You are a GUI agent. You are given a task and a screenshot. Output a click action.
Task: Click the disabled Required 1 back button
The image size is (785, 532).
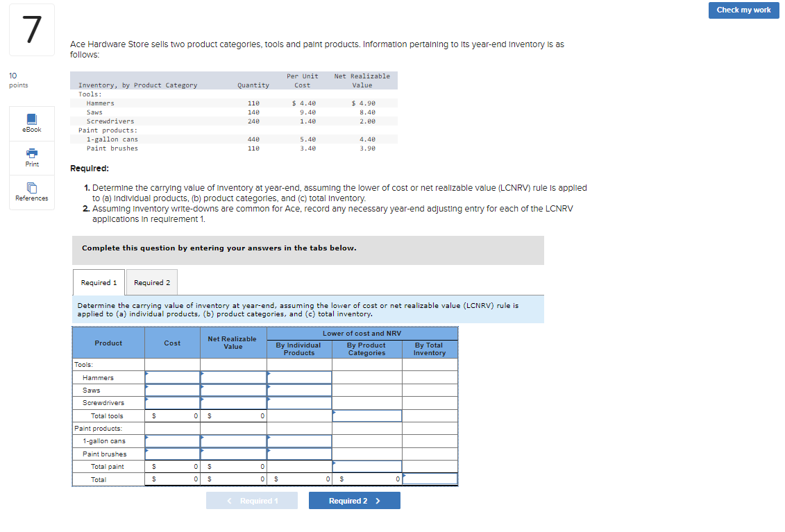(252, 501)
